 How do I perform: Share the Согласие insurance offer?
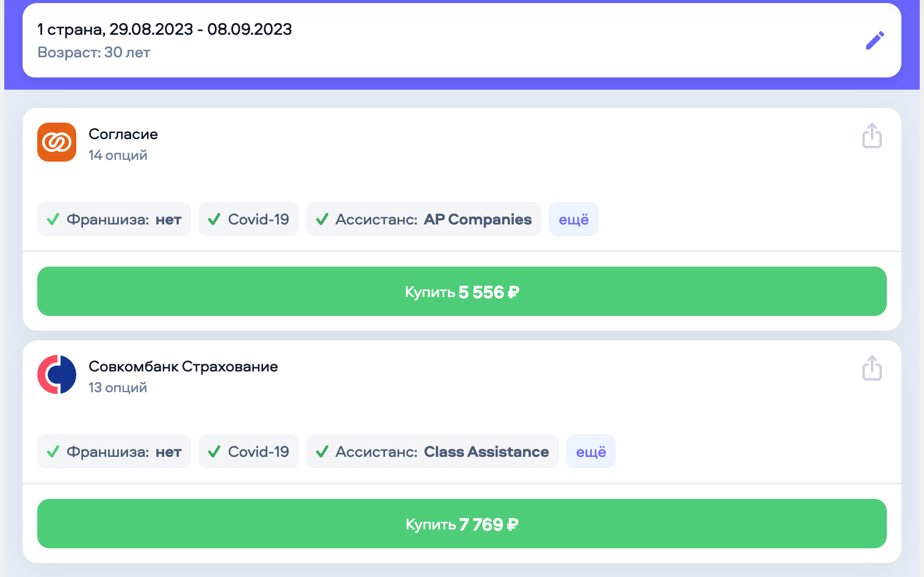872,136
